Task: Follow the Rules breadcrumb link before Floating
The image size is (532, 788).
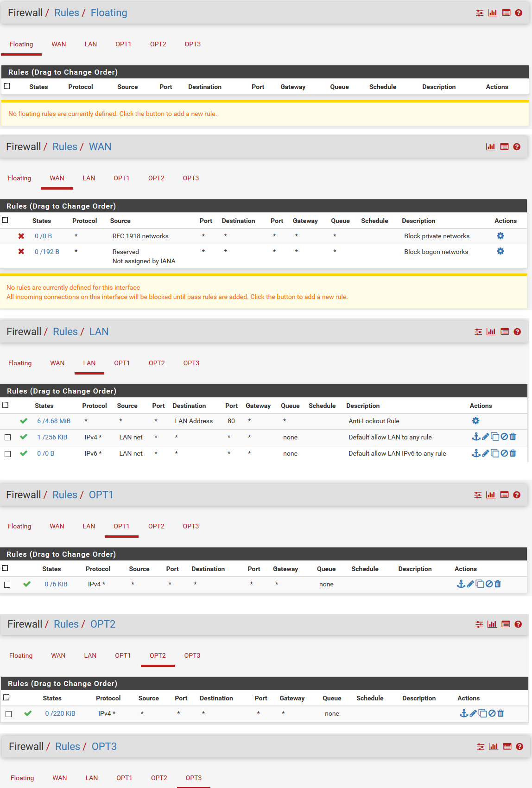Action: pos(67,13)
